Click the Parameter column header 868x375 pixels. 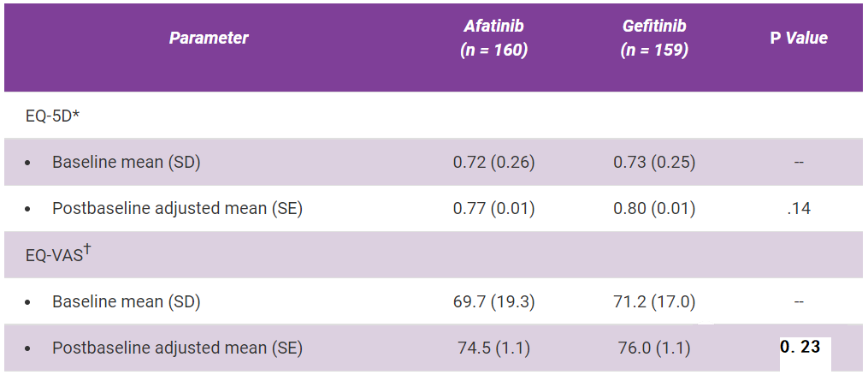(x=209, y=38)
